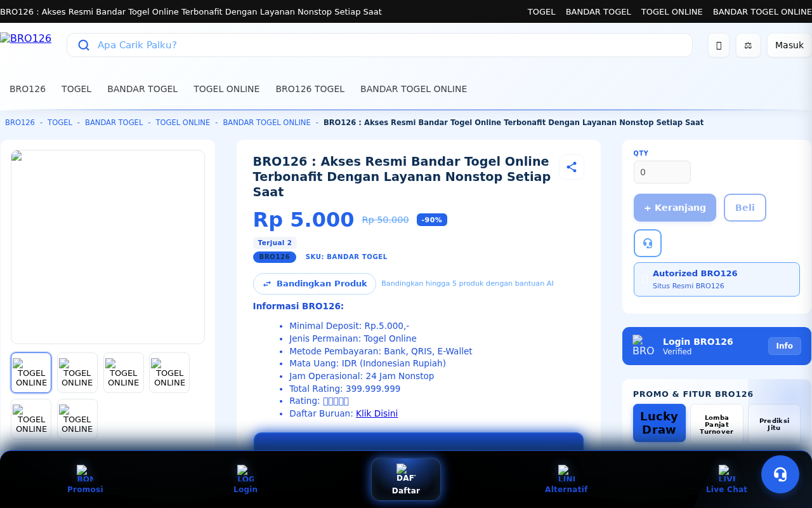This screenshot has height=508, width=812.
Task: Open Live Chat in bottom bar
Action: coord(726,479)
